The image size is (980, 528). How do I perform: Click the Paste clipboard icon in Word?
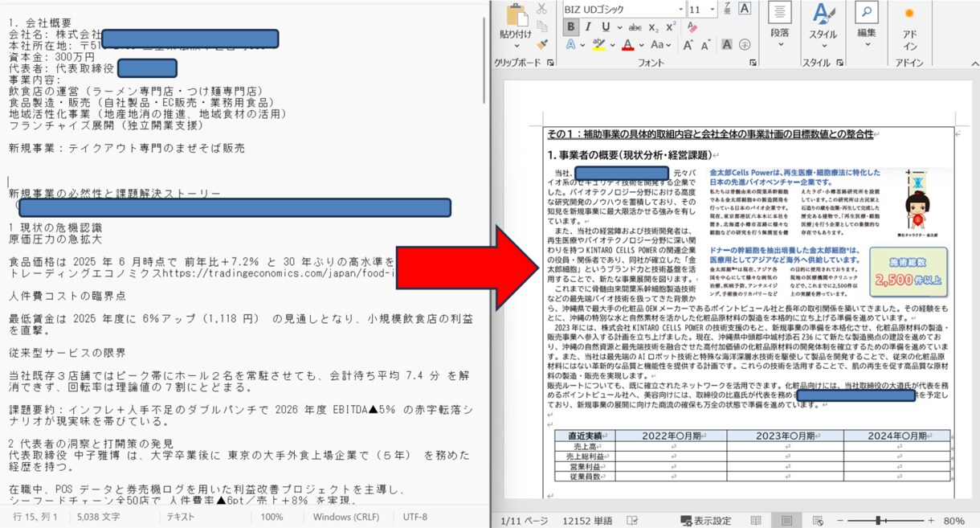(517, 15)
